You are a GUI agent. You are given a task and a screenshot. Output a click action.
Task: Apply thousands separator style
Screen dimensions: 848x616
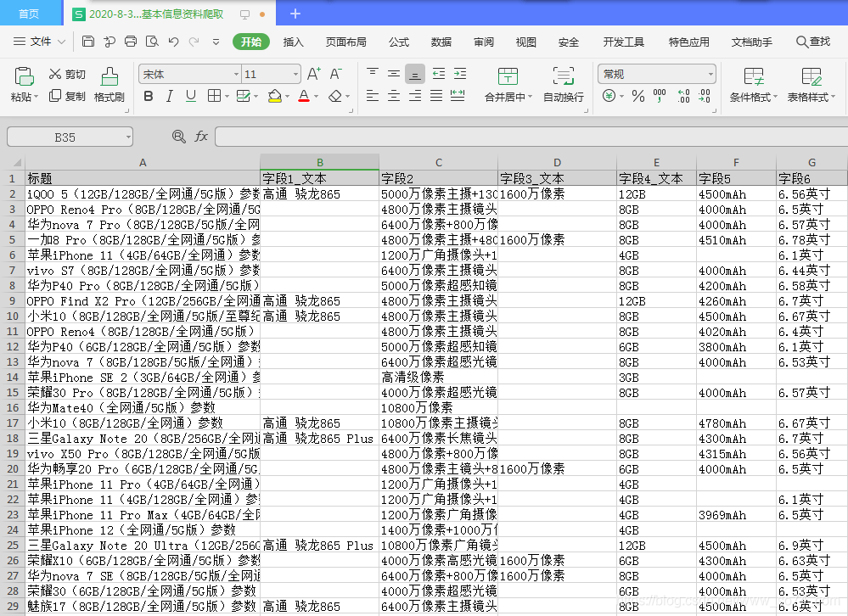click(x=660, y=96)
